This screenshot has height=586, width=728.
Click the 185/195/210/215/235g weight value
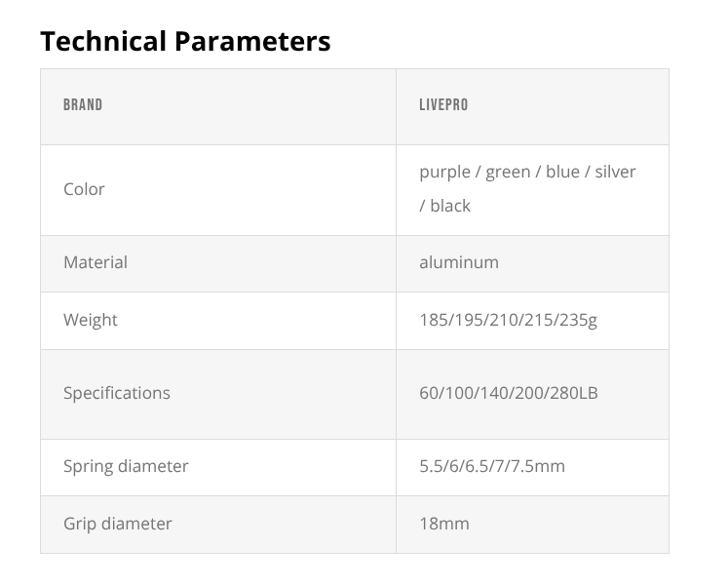(x=508, y=320)
